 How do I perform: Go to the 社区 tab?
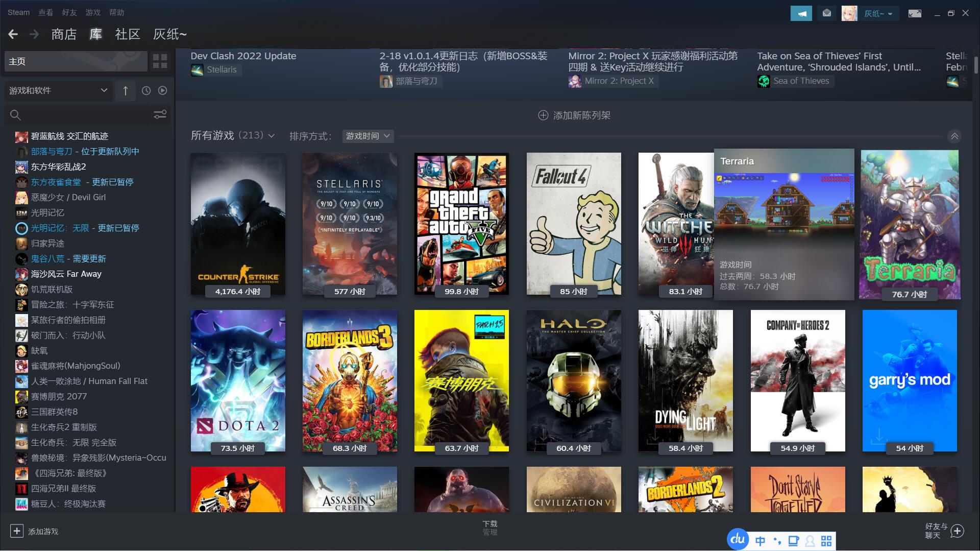point(128,34)
